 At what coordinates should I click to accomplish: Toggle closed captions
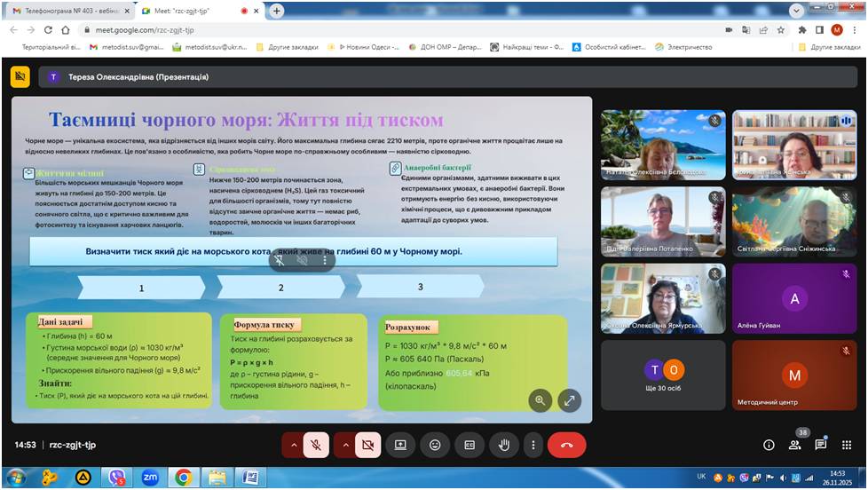pos(470,445)
